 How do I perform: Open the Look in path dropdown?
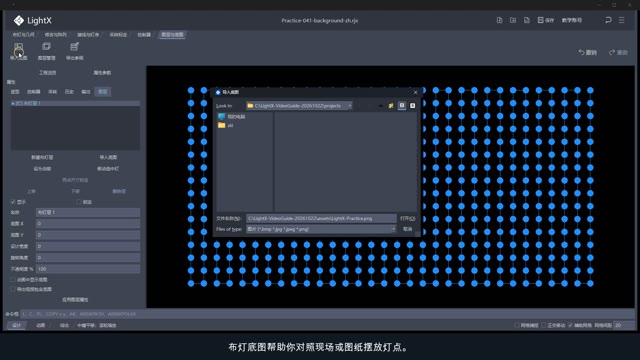[x=349, y=106]
